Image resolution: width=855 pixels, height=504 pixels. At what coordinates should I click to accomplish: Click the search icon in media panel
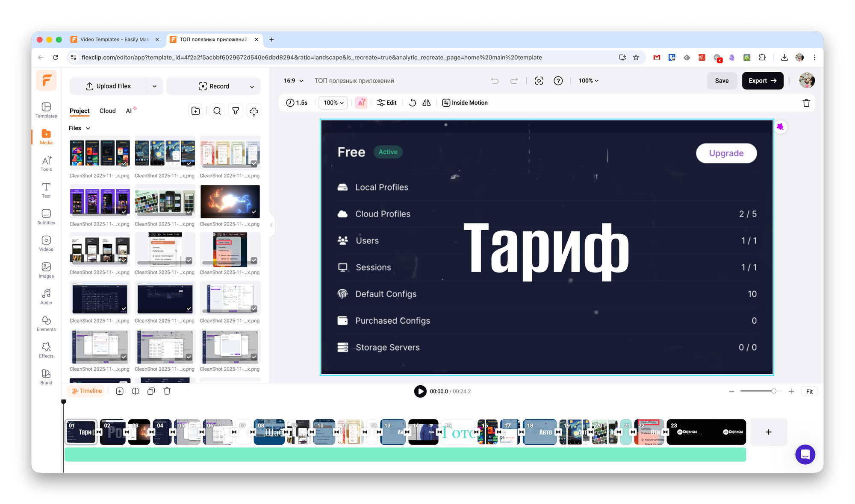217,111
